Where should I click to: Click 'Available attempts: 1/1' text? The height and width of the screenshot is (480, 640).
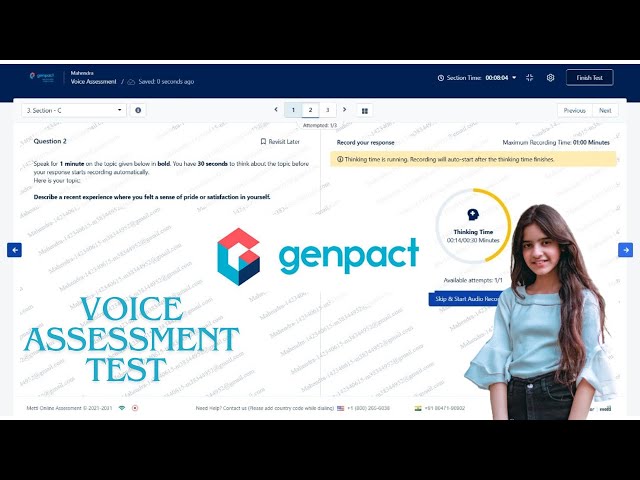click(x=473, y=280)
